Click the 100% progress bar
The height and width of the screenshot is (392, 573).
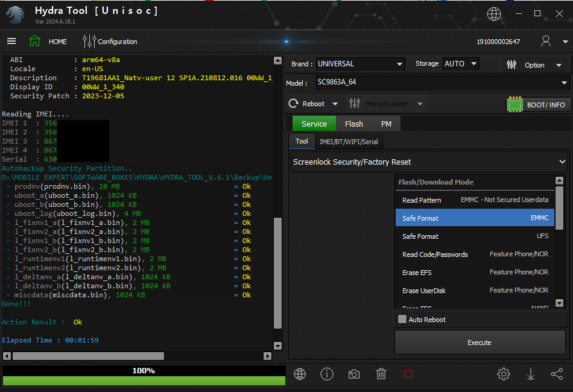click(x=144, y=376)
